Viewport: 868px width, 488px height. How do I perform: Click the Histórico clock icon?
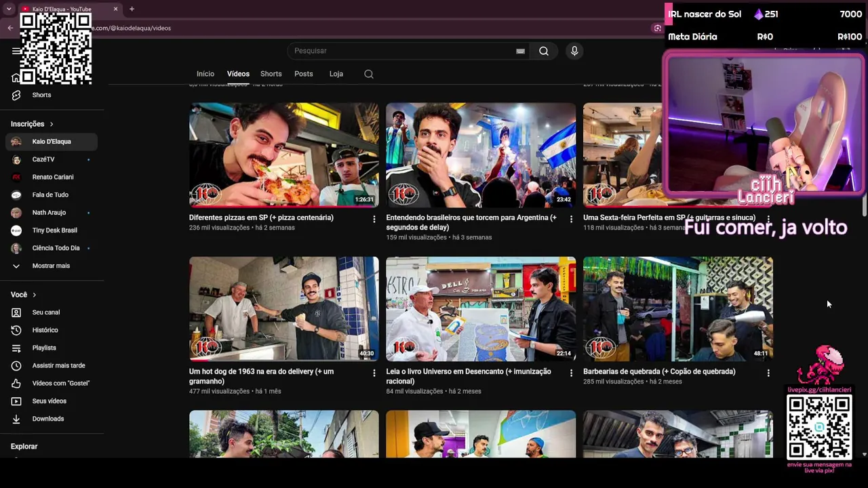click(x=16, y=330)
